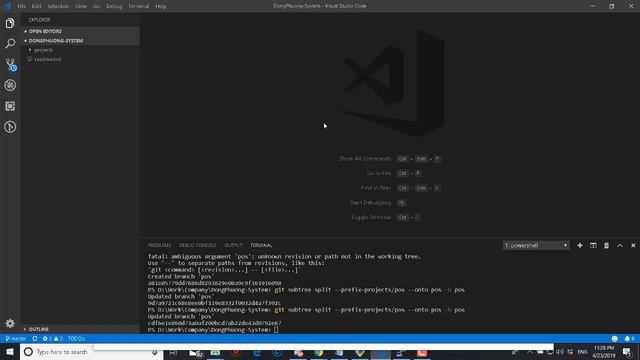Click the taskbar clock showing 11:28 PM
This screenshot has height=360, width=640.
pos(604,352)
